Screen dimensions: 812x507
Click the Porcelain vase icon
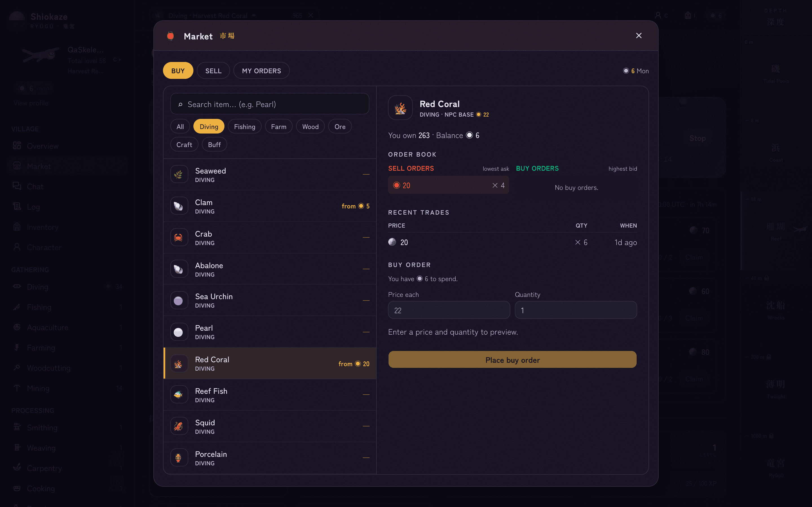[179, 458]
